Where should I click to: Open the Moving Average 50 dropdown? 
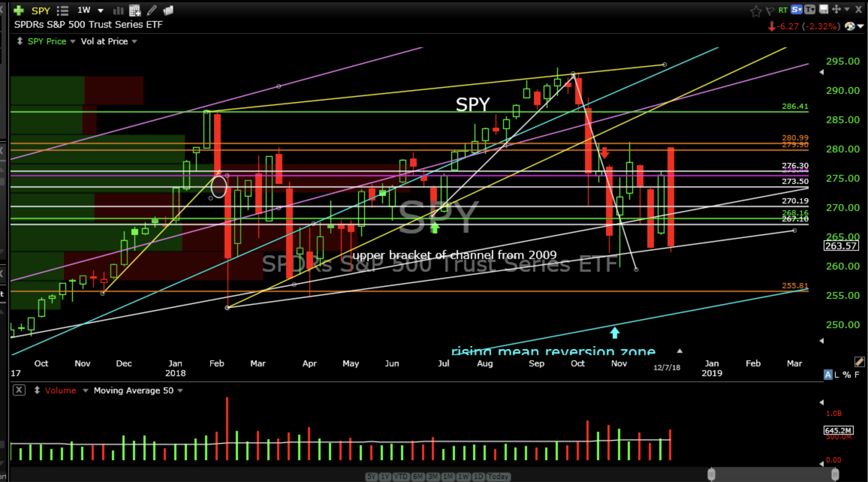[180, 390]
